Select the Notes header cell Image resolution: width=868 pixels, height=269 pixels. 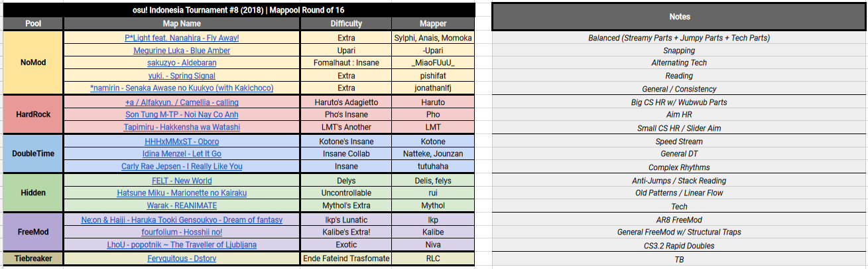[x=679, y=17]
